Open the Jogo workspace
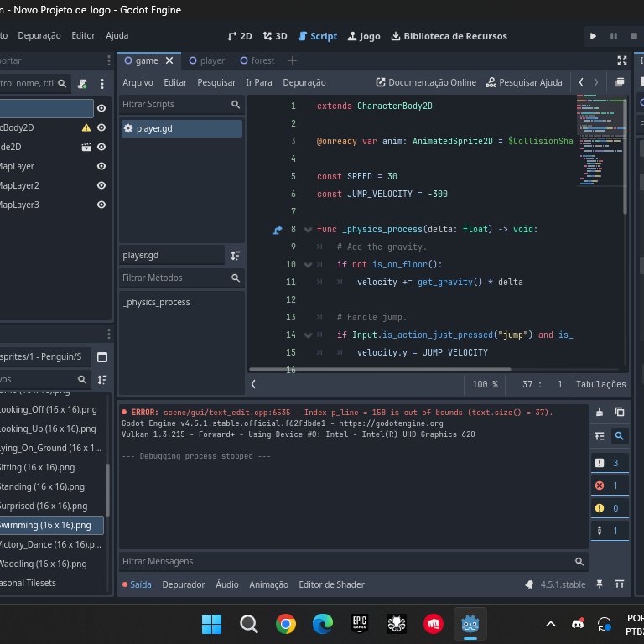Image resolution: width=644 pixels, height=644 pixels. 364,36
